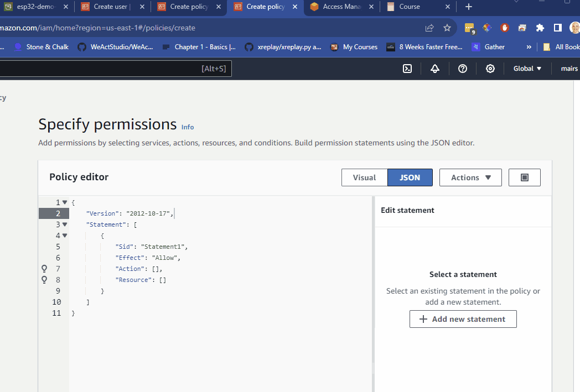Open the Chrome profile avatar
The width and height of the screenshot is (580, 392).
click(x=574, y=27)
